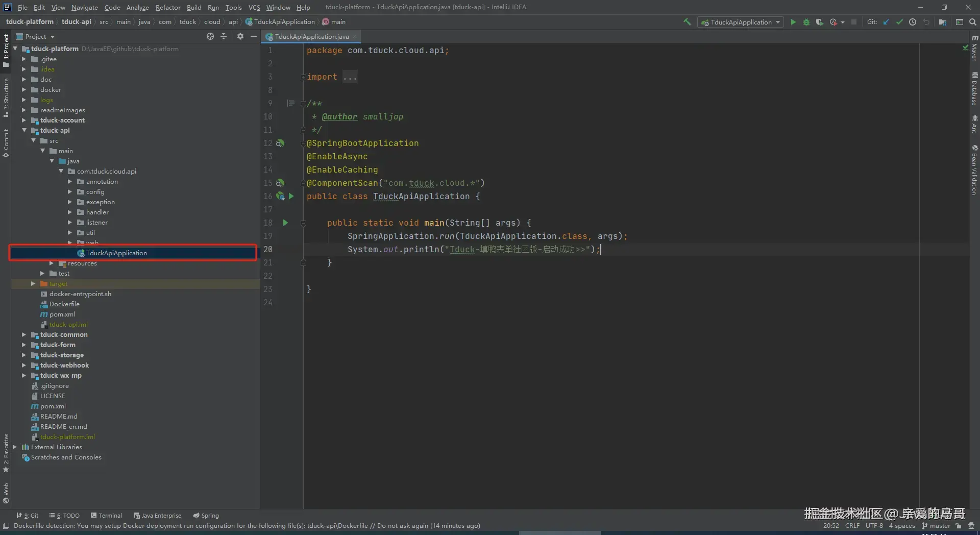Expand the External Libraries node
The image size is (980, 535).
point(15,447)
